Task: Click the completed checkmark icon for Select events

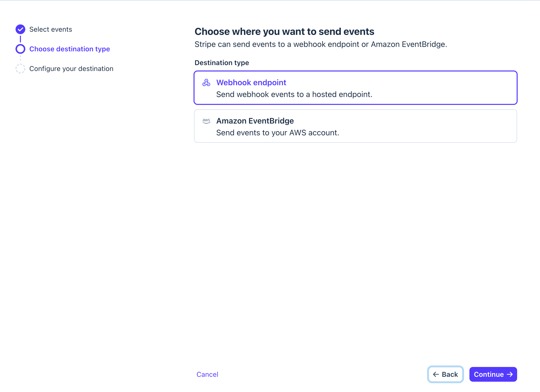Action: (20, 29)
